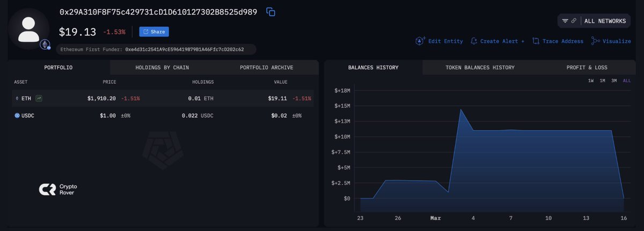Click the ETH token icon in portfolio
This screenshot has width=644, height=231.
click(17, 99)
